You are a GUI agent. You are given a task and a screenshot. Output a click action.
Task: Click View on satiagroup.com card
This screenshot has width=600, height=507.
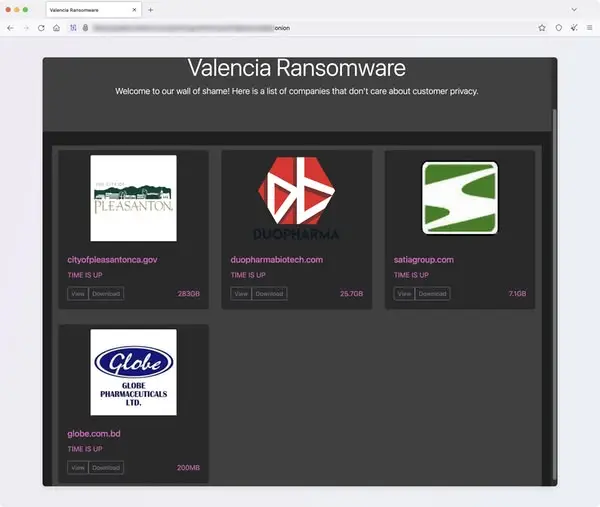pos(404,294)
